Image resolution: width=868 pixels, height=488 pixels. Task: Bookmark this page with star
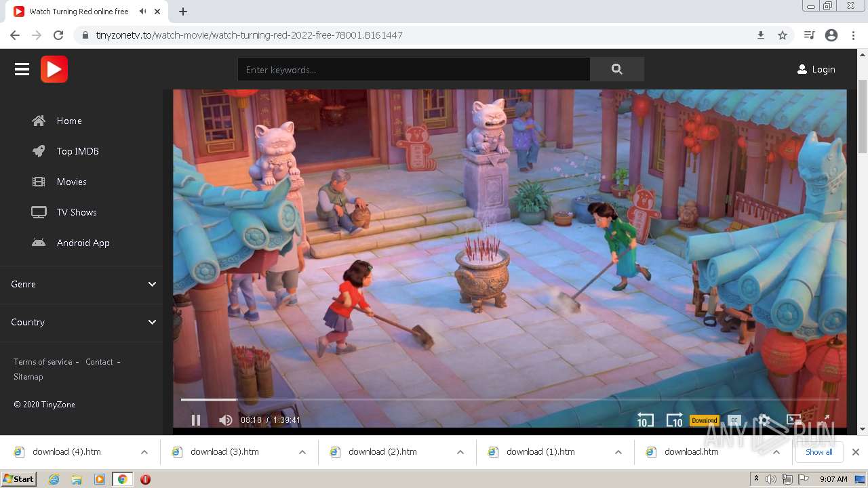click(783, 35)
